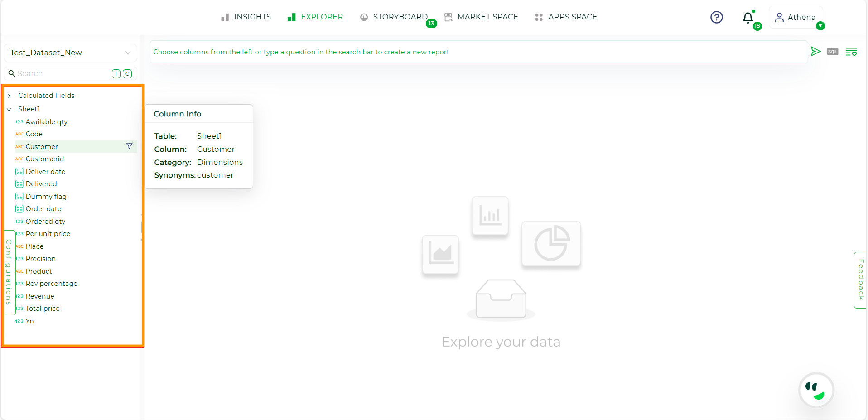The height and width of the screenshot is (420, 868).
Task: Click the green chat bubble at bottom right
Action: coord(816,390)
